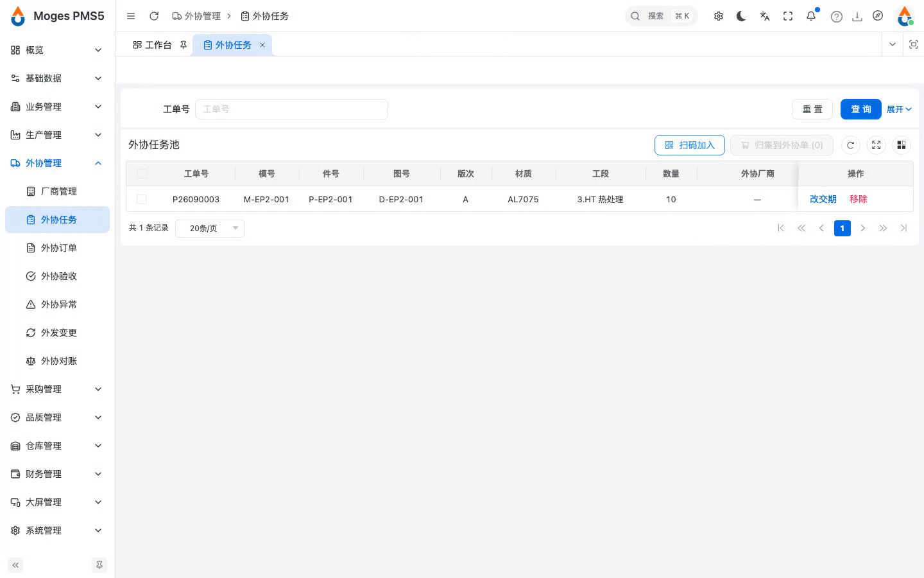924x578 pixels.
Task: Click 移除 link for P26090003
Action: (858, 199)
